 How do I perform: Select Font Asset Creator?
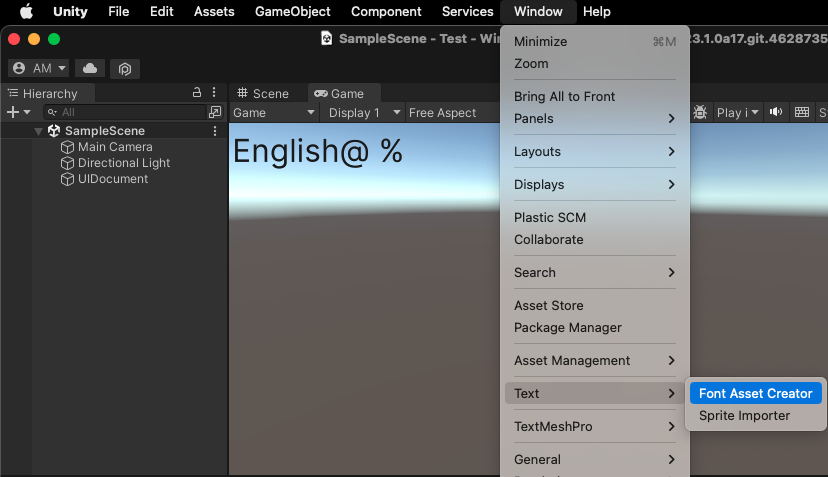point(756,394)
